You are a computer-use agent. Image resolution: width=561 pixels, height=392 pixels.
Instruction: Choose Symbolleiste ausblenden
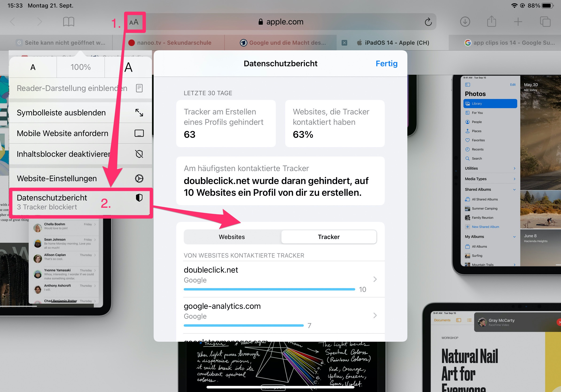(x=80, y=113)
